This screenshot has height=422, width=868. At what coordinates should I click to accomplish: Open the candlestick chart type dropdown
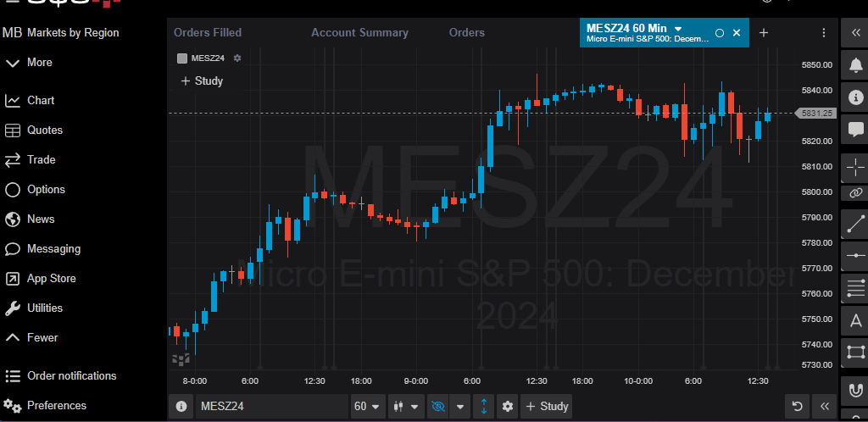click(406, 407)
